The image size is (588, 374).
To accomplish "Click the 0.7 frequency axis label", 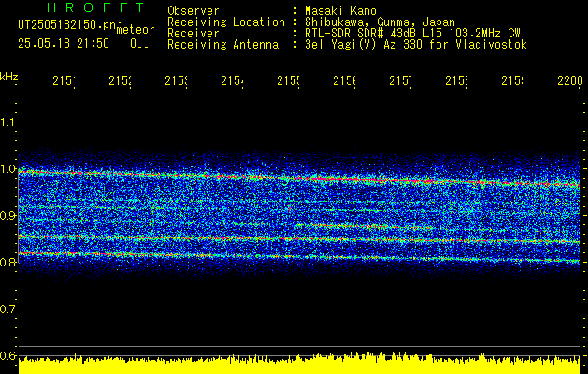I will coord(7,309).
